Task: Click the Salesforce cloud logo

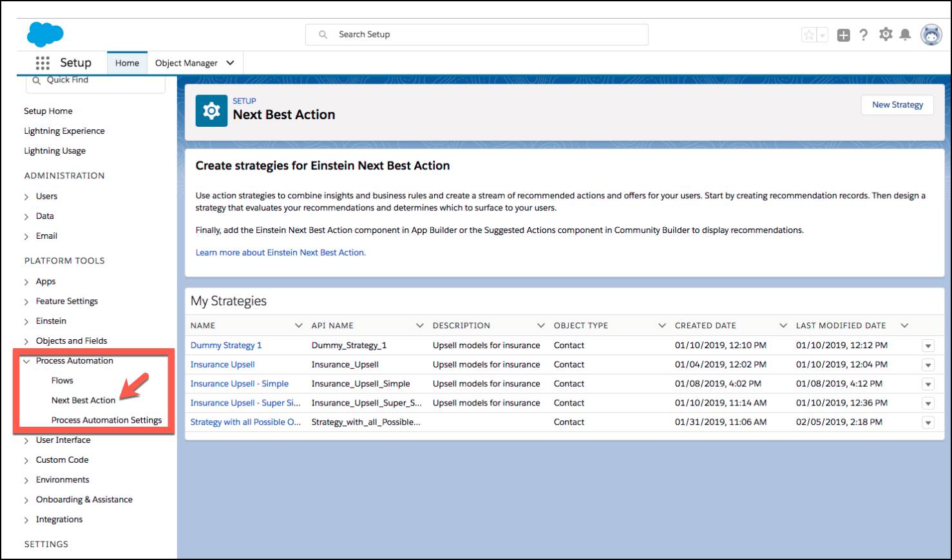Action: click(x=45, y=34)
